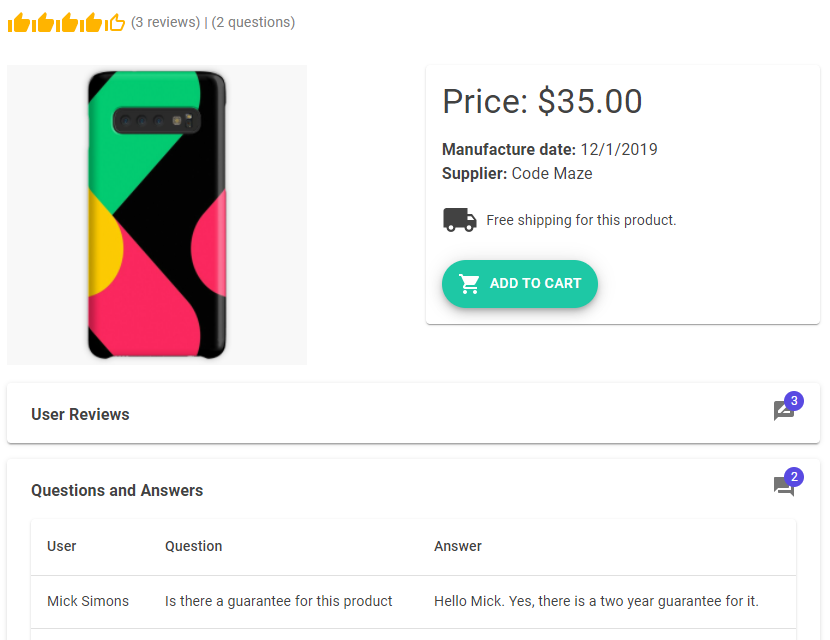Click the first thumbs-up rating icon

(20, 22)
